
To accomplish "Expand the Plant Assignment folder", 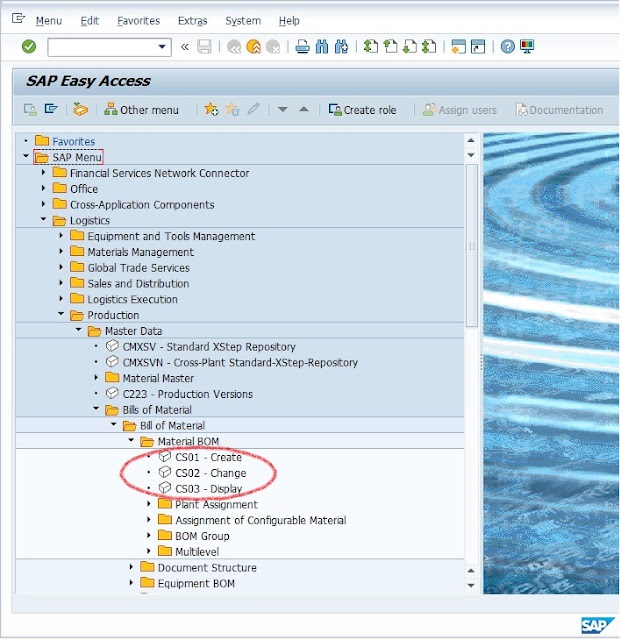I will coord(149,504).
